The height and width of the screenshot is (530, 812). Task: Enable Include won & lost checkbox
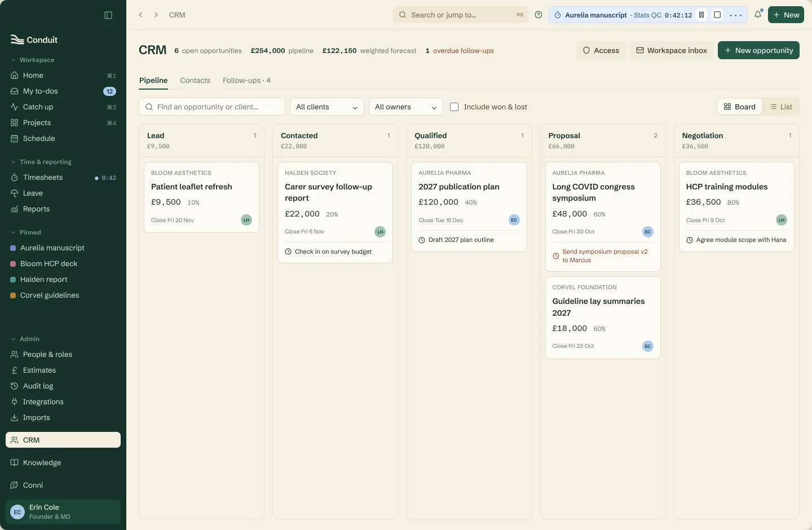pos(454,107)
